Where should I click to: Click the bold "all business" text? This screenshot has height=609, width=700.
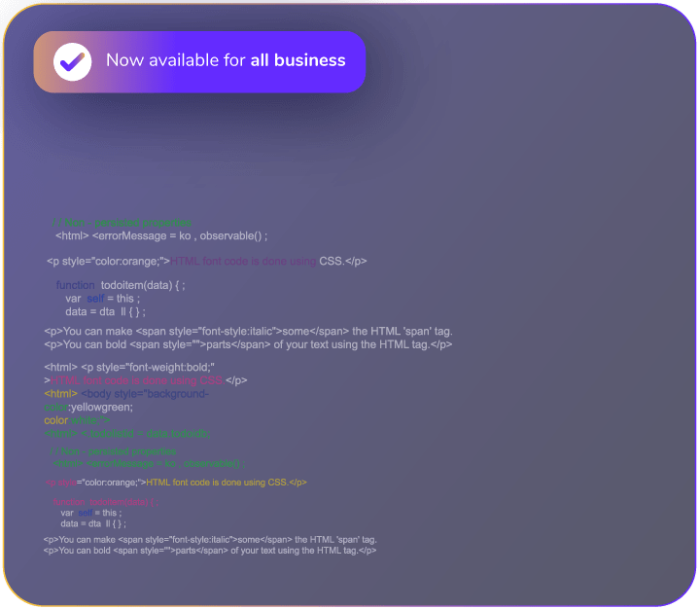coord(297,60)
